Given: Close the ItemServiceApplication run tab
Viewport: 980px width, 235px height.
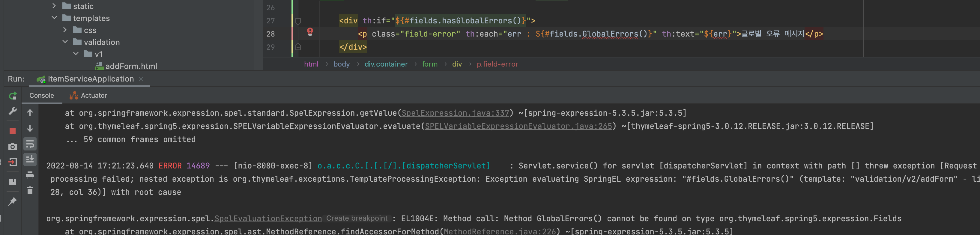Looking at the screenshot, I should (141, 79).
